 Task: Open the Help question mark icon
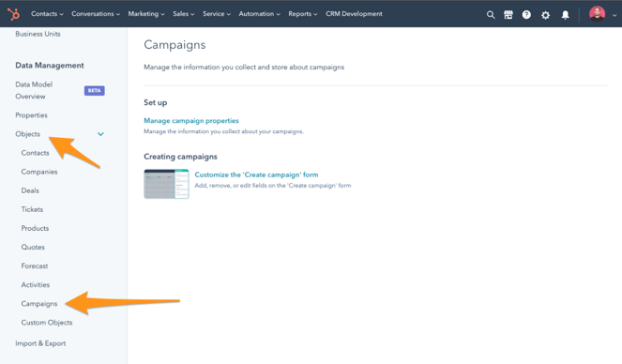coord(526,15)
